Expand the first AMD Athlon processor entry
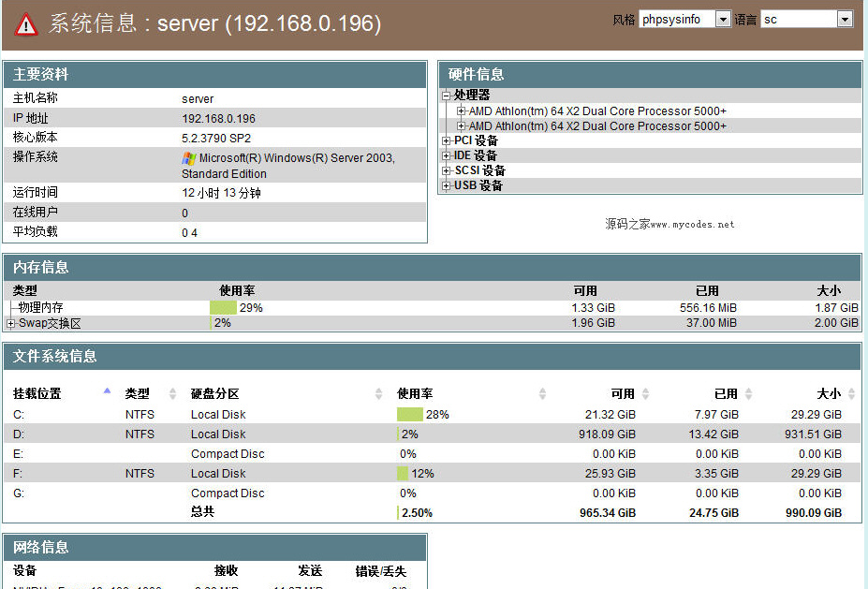 tap(461, 111)
